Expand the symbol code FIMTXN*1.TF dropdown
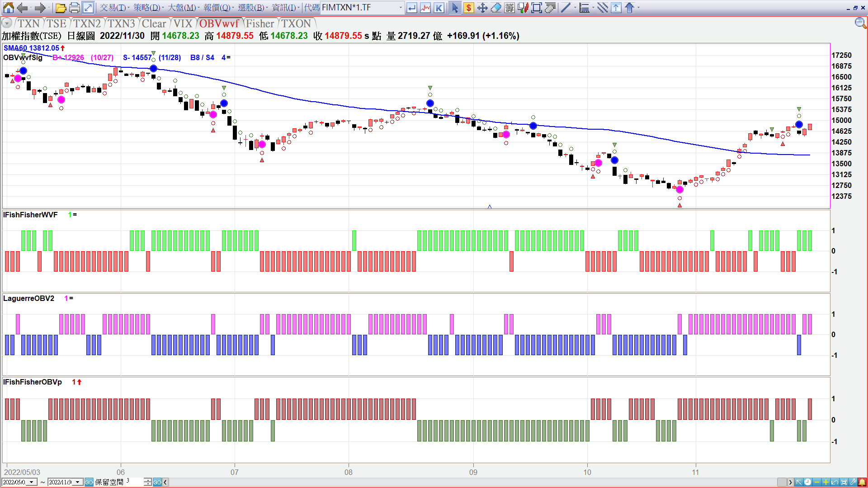 coord(401,8)
